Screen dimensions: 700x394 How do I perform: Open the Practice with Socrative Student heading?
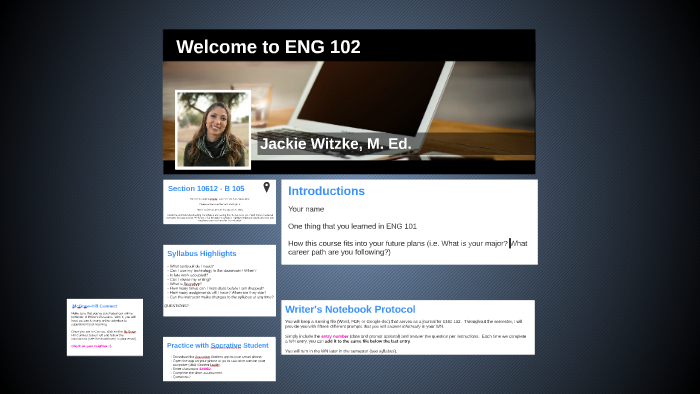tap(217, 345)
